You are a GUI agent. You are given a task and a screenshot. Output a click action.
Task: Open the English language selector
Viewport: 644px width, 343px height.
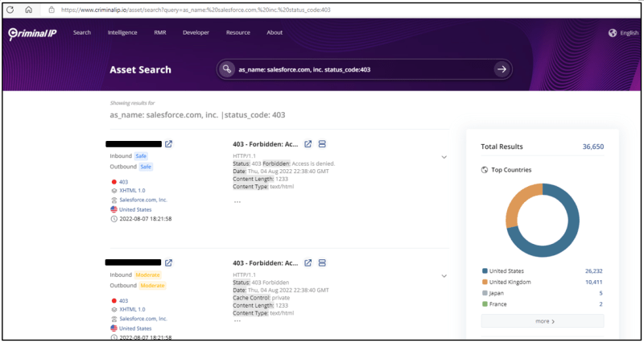(630, 33)
